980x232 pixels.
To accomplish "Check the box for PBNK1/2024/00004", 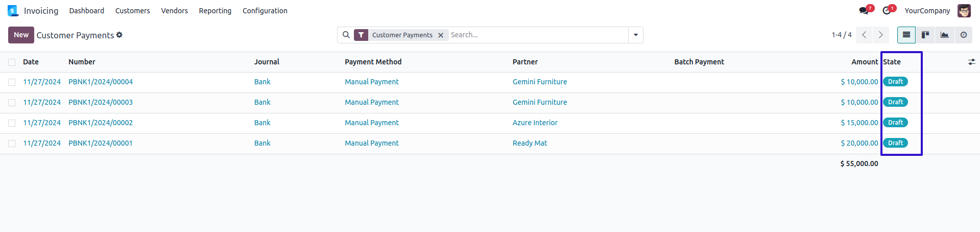I will tap(12, 82).
